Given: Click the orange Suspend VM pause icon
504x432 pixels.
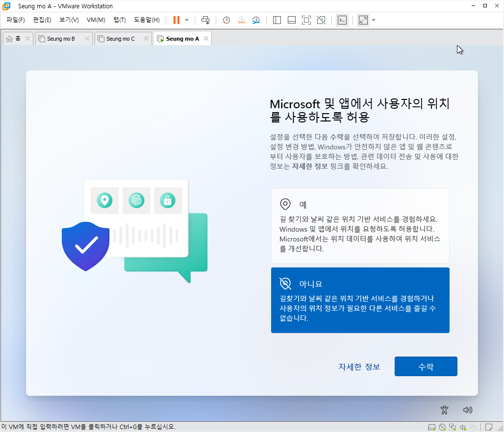Looking at the screenshot, I should point(176,20).
